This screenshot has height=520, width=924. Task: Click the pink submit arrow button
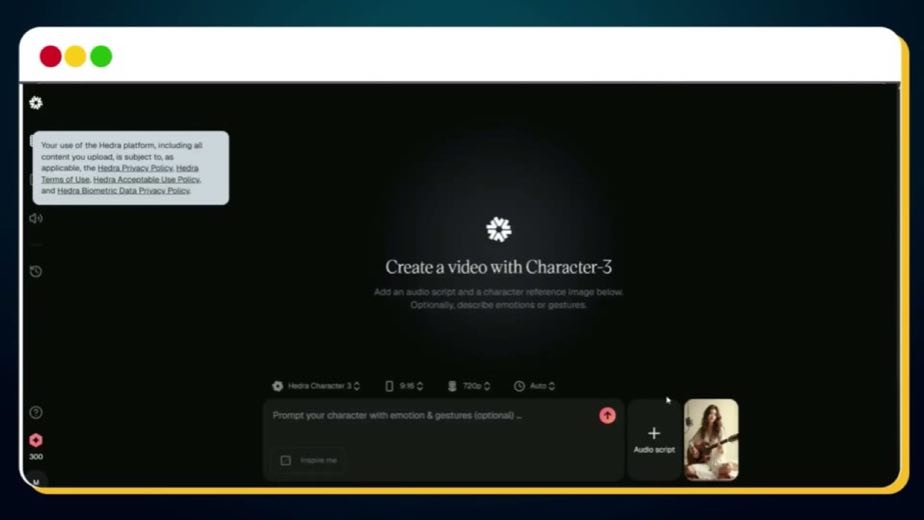608,416
